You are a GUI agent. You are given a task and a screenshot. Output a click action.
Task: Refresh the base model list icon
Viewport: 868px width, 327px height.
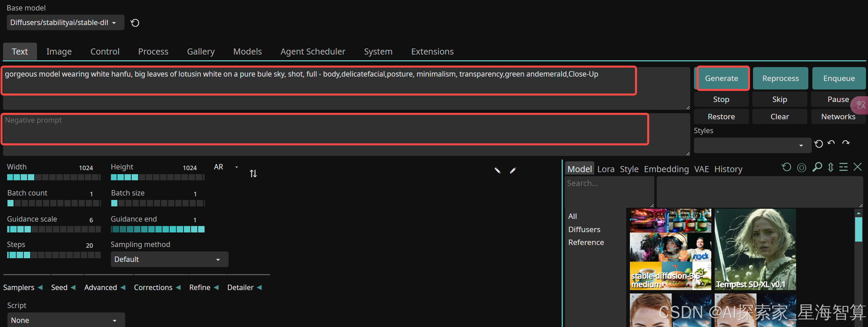(135, 23)
